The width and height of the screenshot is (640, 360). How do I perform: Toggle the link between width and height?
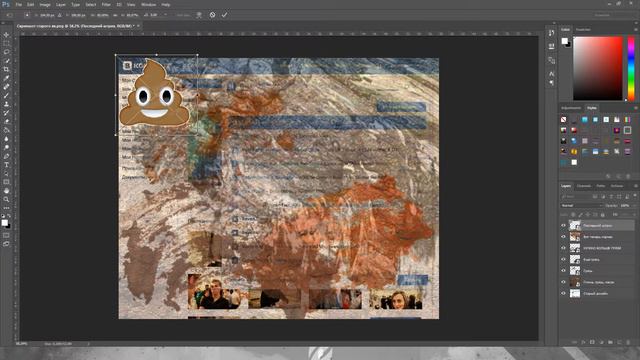115,15
